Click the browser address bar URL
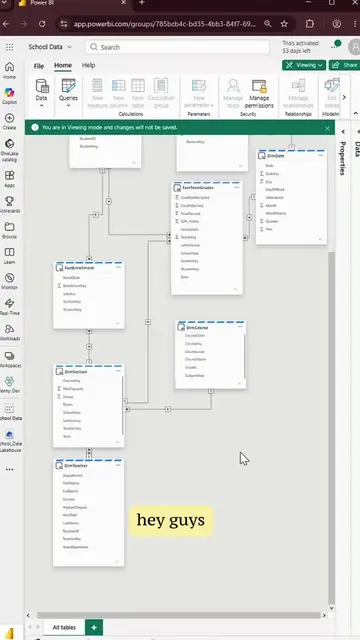The height and width of the screenshot is (640, 360). tap(165, 24)
